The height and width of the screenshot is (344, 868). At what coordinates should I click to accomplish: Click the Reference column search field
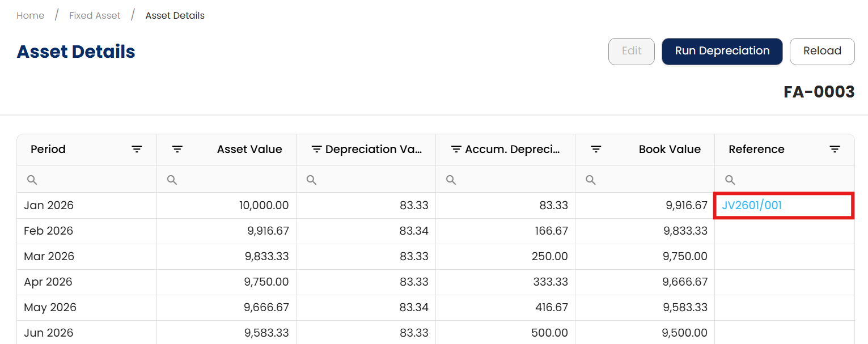(788, 180)
